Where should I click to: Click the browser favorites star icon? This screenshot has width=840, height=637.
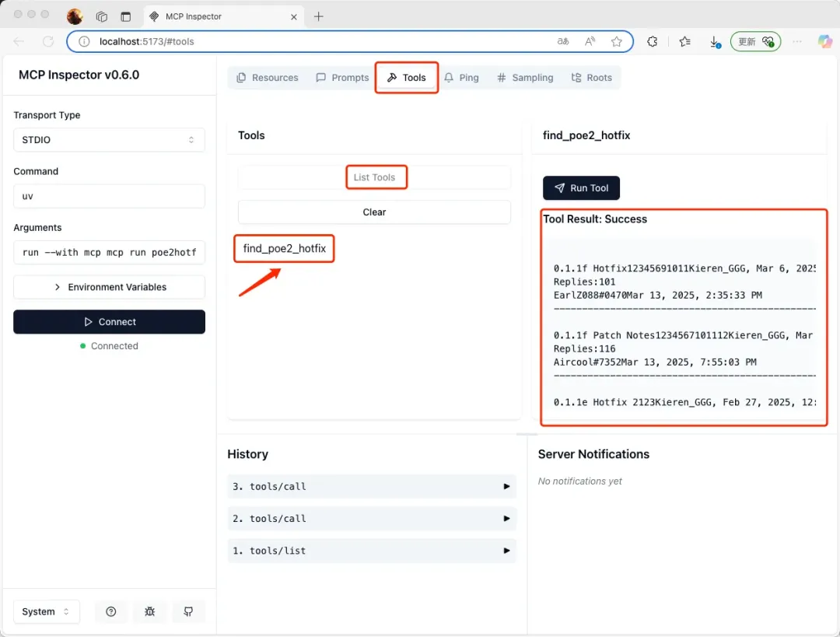(x=616, y=41)
